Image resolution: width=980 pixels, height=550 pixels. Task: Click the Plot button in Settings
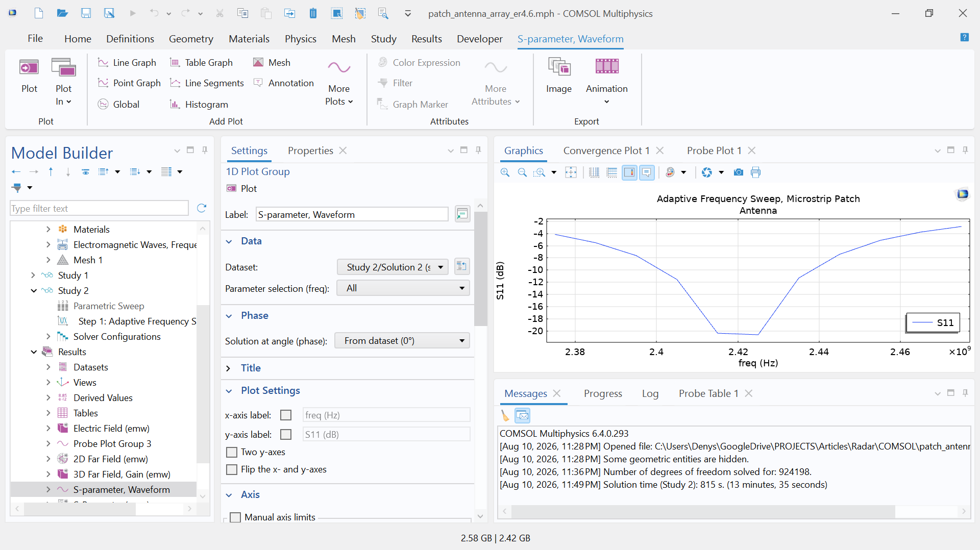242,188
